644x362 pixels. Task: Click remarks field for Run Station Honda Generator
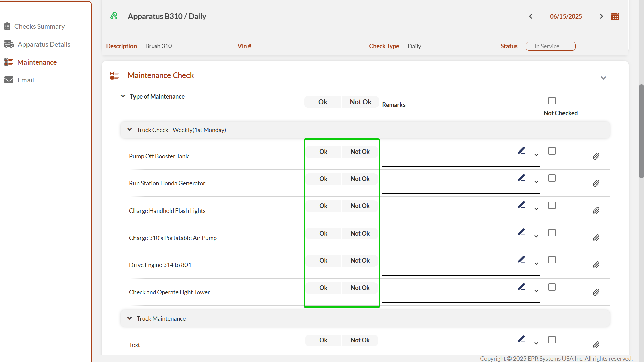point(449,188)
